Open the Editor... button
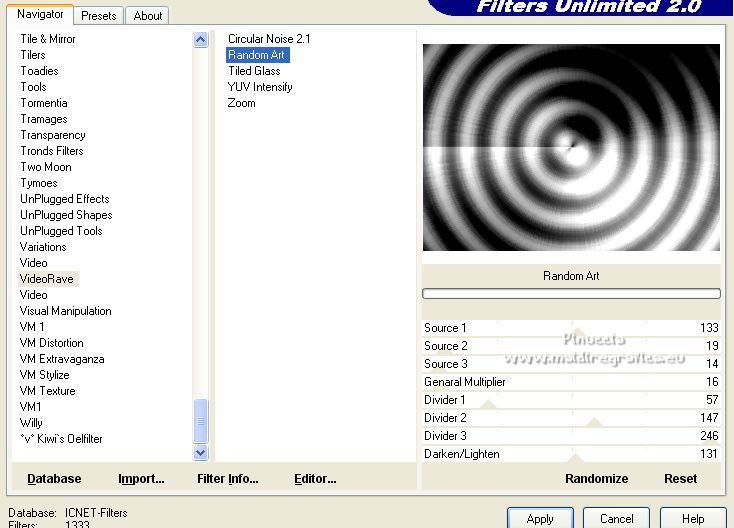 (x=315, y=479)
